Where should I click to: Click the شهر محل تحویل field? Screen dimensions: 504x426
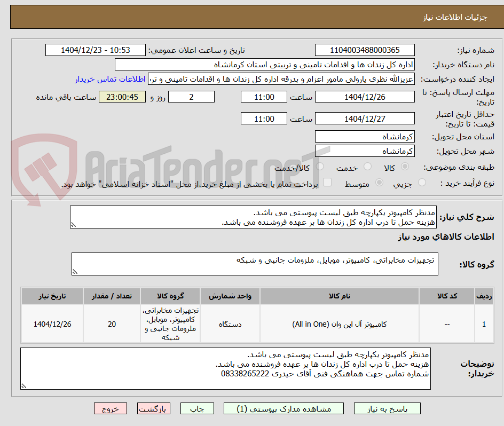point(365,151)
